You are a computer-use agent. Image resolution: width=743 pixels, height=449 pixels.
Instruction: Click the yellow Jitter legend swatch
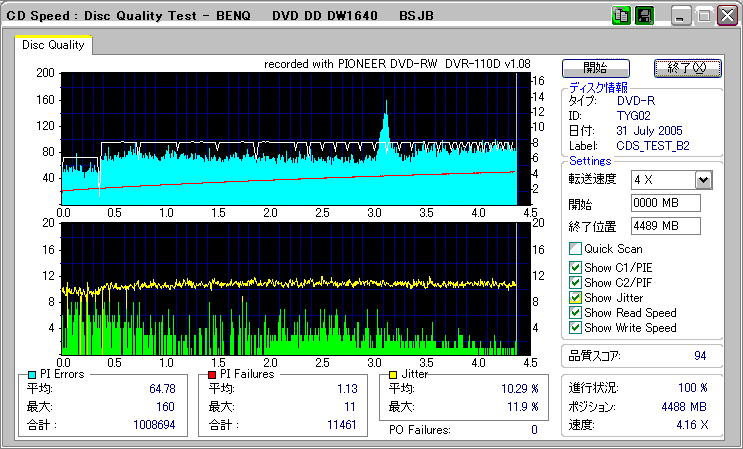(394, 374)
